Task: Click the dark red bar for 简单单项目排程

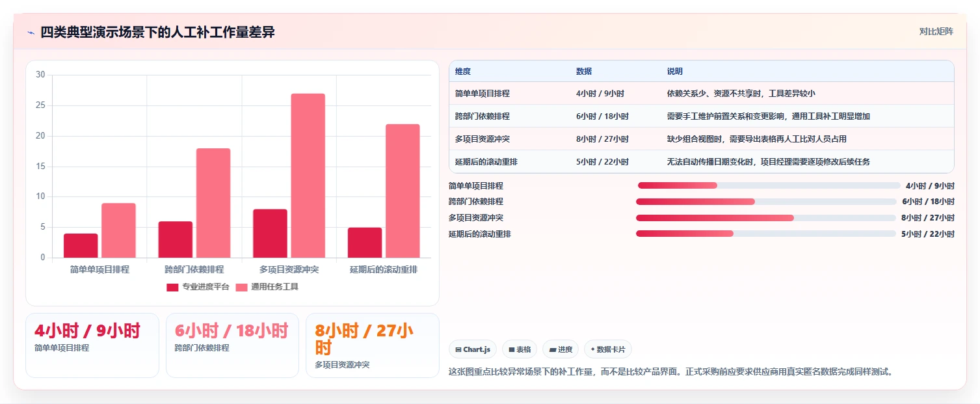Action: [81, 246]
